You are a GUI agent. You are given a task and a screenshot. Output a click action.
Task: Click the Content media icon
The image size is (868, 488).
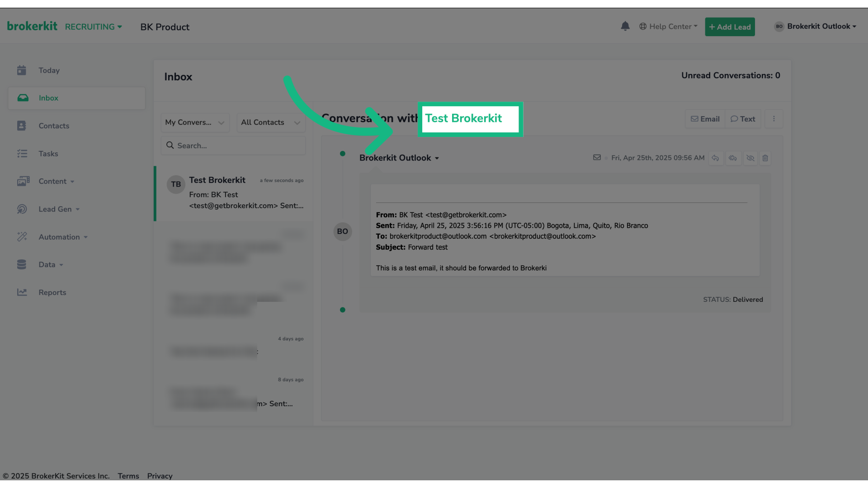(23, 181)
